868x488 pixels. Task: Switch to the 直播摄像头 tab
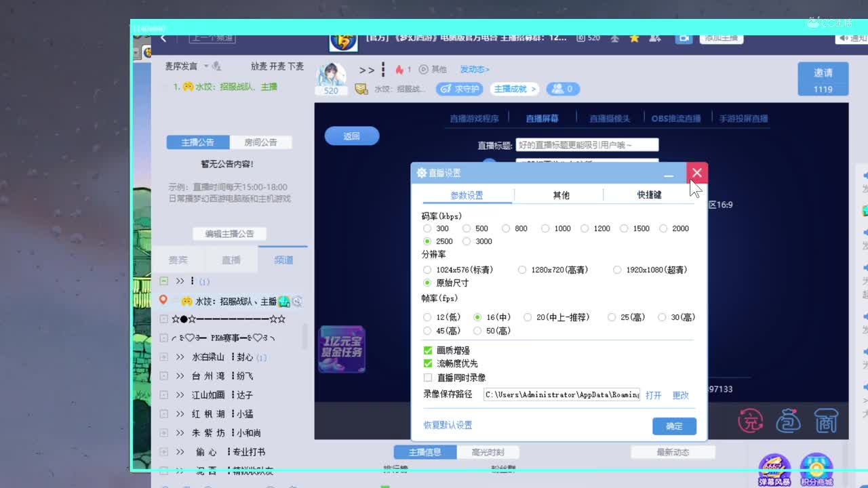[x=610, y=119]
